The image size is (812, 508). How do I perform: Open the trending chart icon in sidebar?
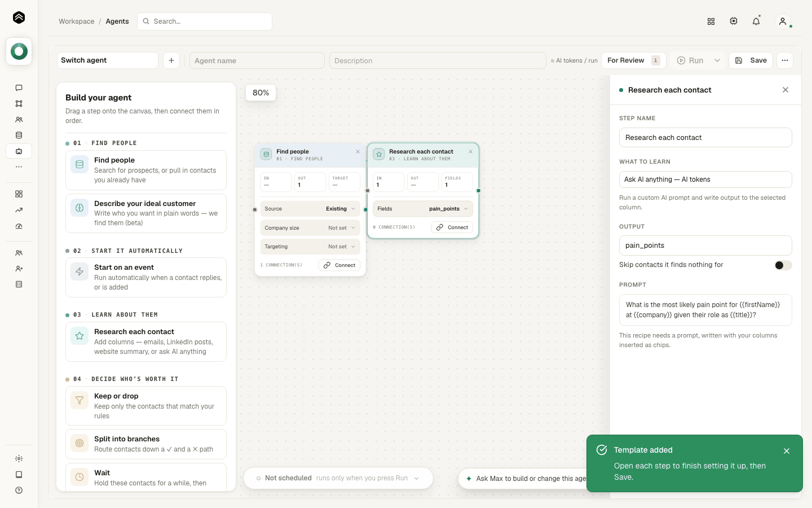point(19,210)
